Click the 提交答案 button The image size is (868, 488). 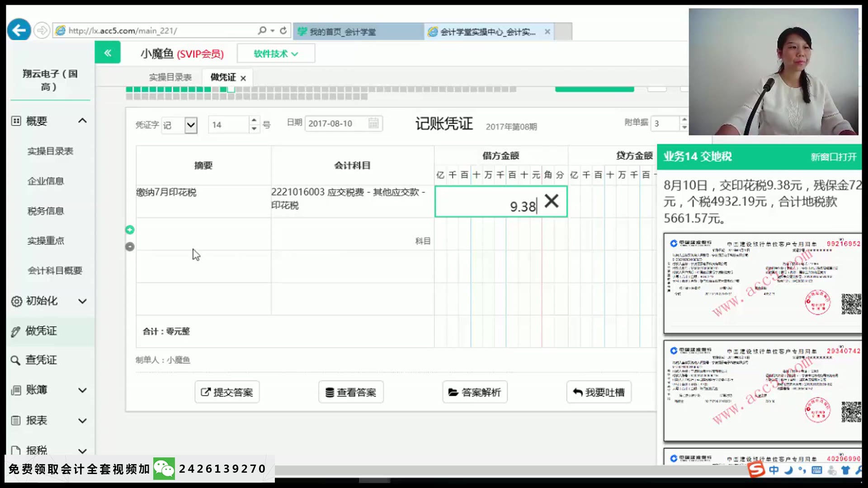(227, 392)
